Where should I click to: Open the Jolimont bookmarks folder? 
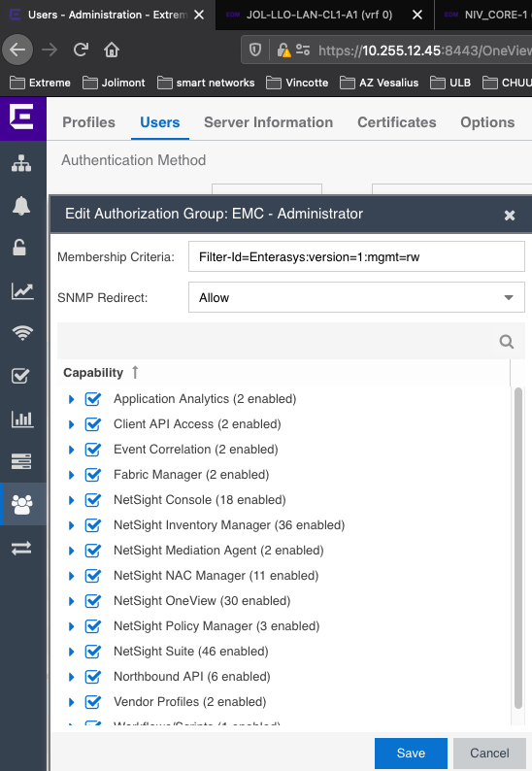114,83
